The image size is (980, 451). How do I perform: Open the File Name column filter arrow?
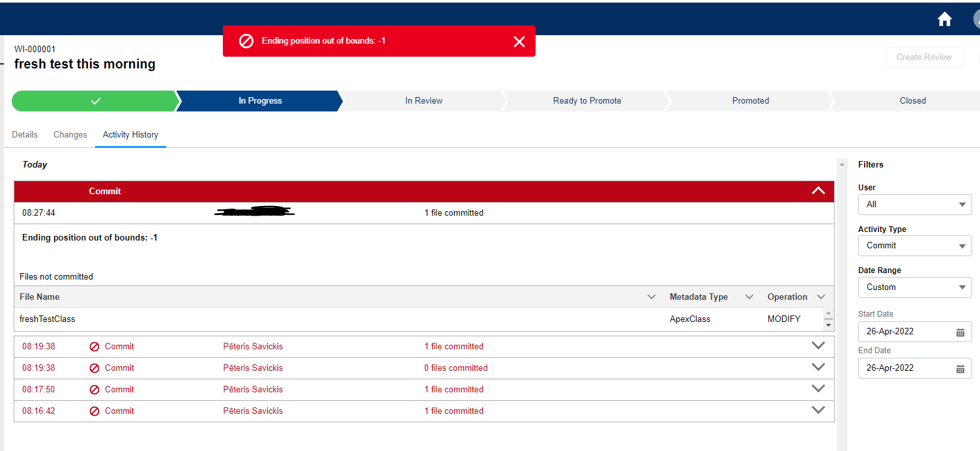pos(652,297)
